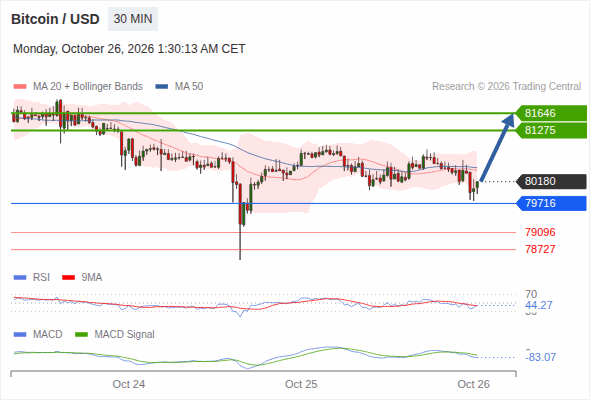This screenshot has width=590, height=400.
Task: Click the MA 50 legend label
Action: pyautogui.click(x=189, y=87)
